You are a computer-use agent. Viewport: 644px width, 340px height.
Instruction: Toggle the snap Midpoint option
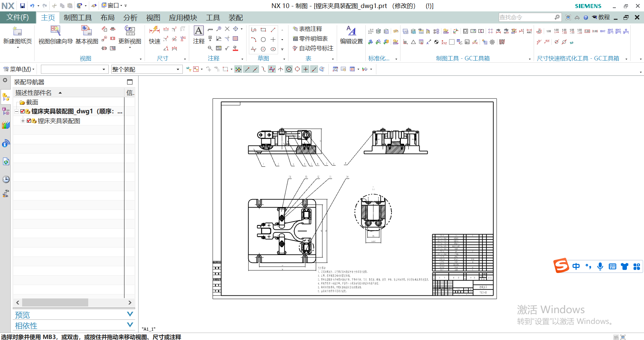[255, 69]
